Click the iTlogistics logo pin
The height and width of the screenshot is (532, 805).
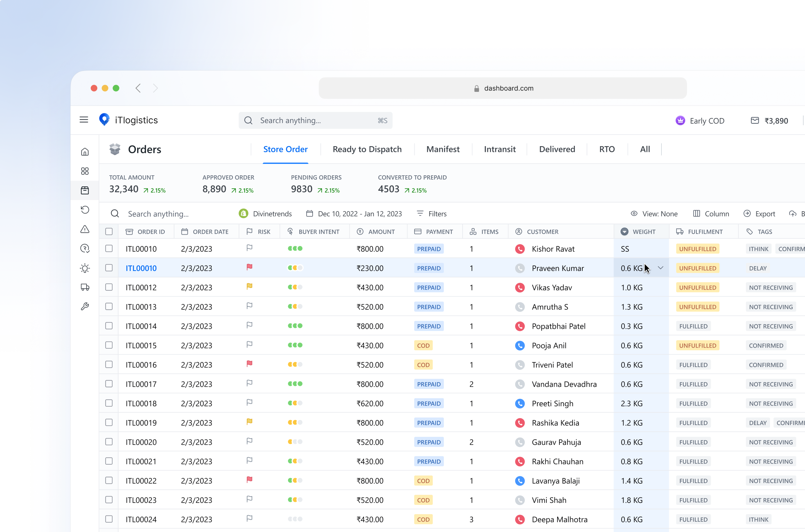(104, 120)
